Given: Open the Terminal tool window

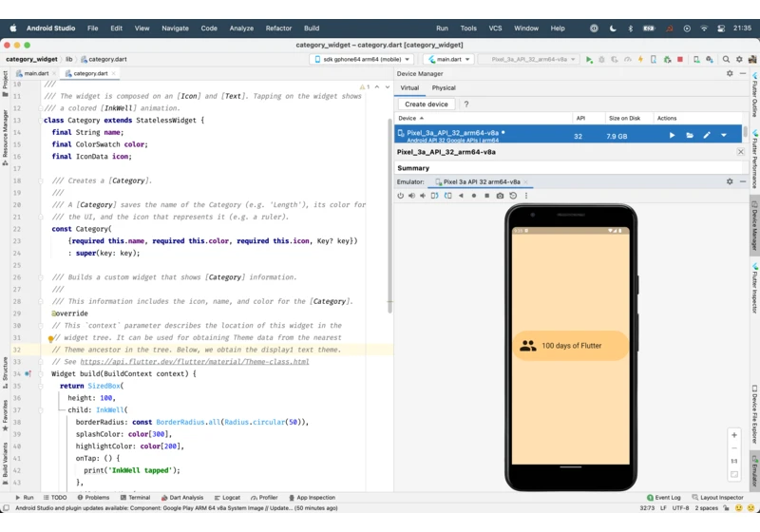Looking at the screenshot, I should point(135,497).
